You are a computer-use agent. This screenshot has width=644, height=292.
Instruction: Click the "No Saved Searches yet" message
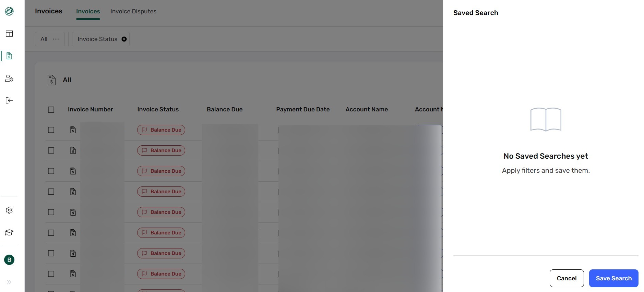tap(546, 156)
